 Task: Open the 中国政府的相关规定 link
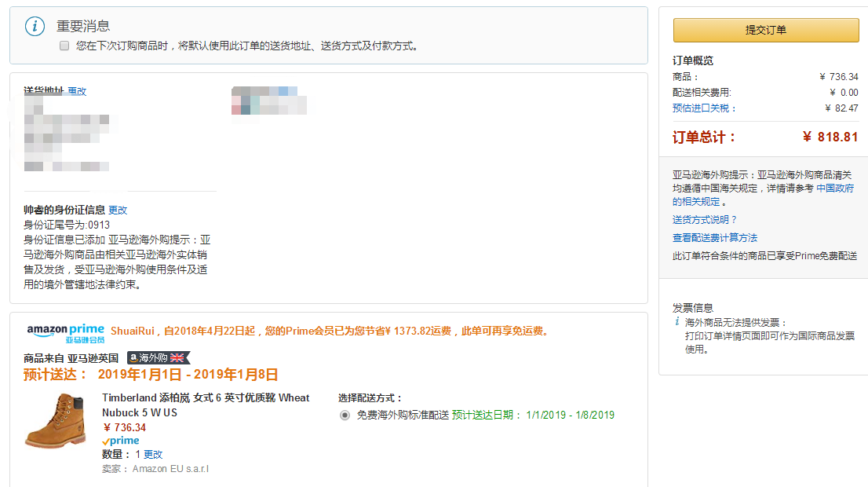[x=764, y=195]
